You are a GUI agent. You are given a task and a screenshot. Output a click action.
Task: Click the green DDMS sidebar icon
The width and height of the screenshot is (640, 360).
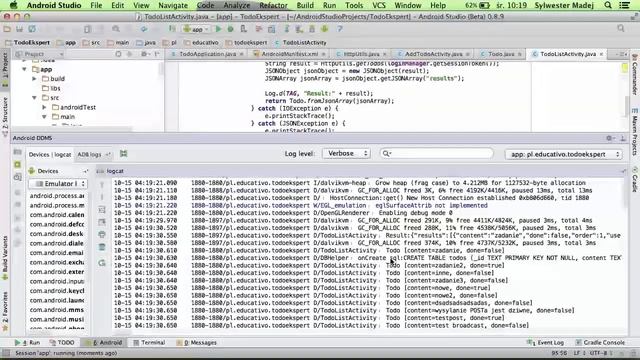click(x=18, y=164)
